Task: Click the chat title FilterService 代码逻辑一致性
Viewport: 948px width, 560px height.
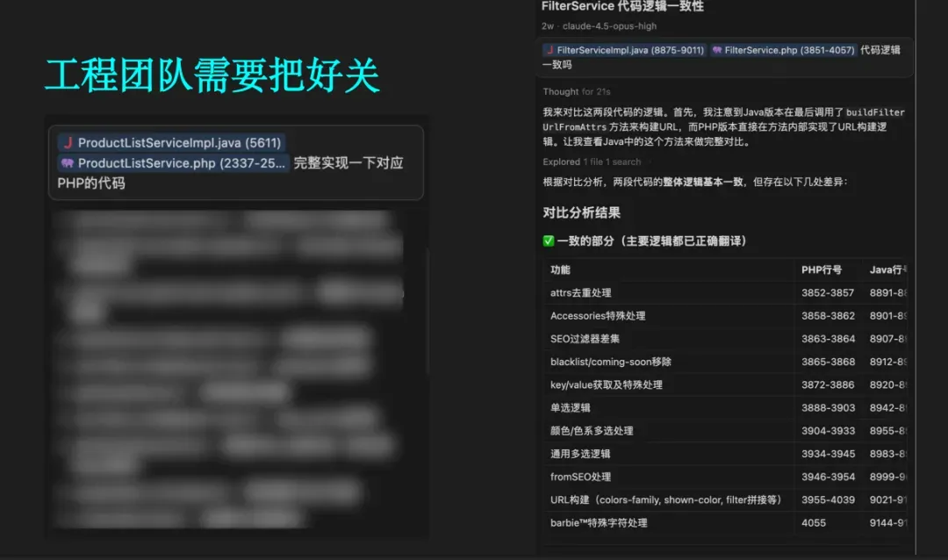Action: click(622, 7)
